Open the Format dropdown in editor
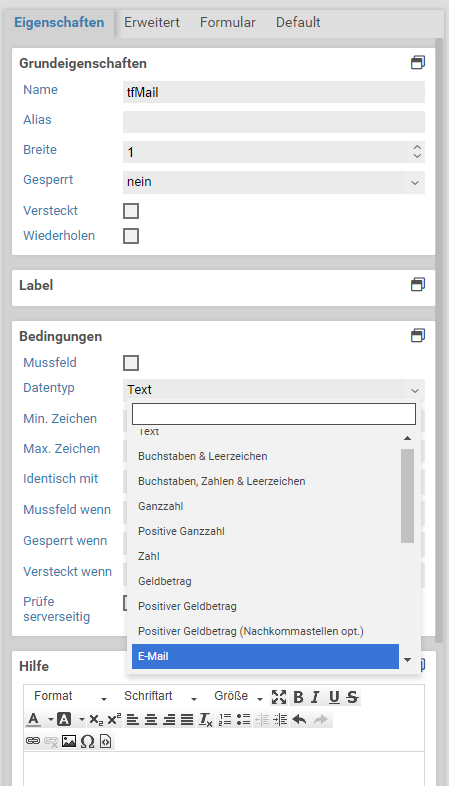The height and width of the screenshot is (786, 449). point(70,697)
